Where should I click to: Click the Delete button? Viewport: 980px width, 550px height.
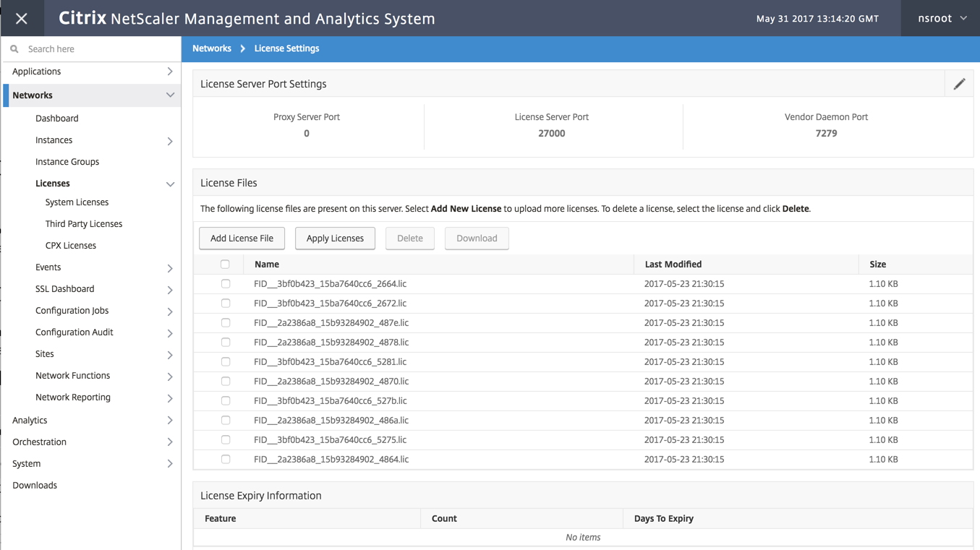pos(410,239)
